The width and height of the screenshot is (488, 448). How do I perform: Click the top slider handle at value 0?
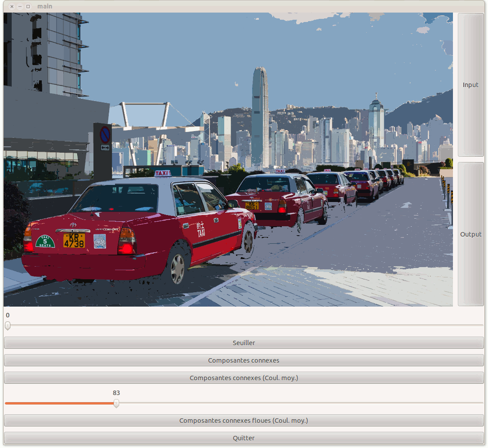pyautogui.click(x=8, y=325)
